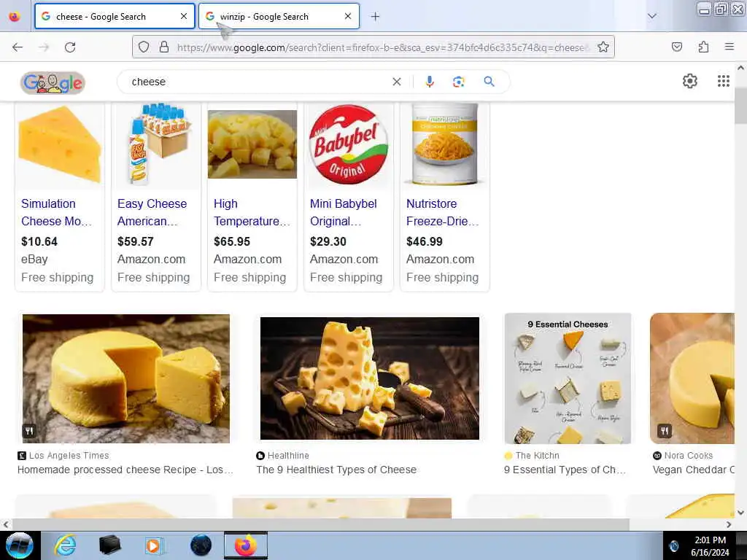The width and height of the screenshot is (747, 560).
Task: Click the vertical scrollbar down arrow
Action: click(740, 513)
